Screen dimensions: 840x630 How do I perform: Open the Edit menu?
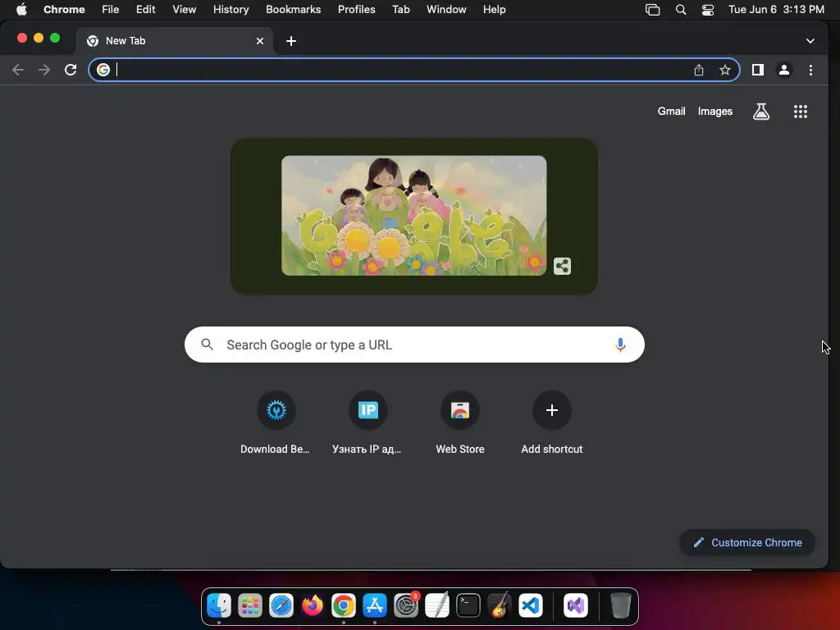click(x=145, y=10)
